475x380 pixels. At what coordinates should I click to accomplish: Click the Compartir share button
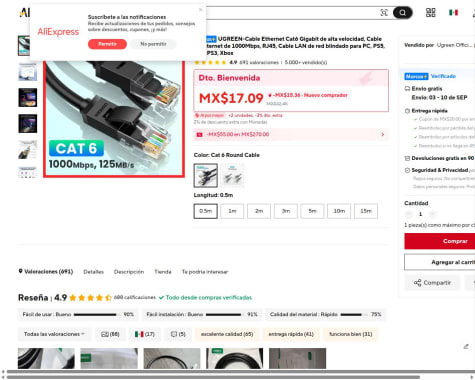432,283
